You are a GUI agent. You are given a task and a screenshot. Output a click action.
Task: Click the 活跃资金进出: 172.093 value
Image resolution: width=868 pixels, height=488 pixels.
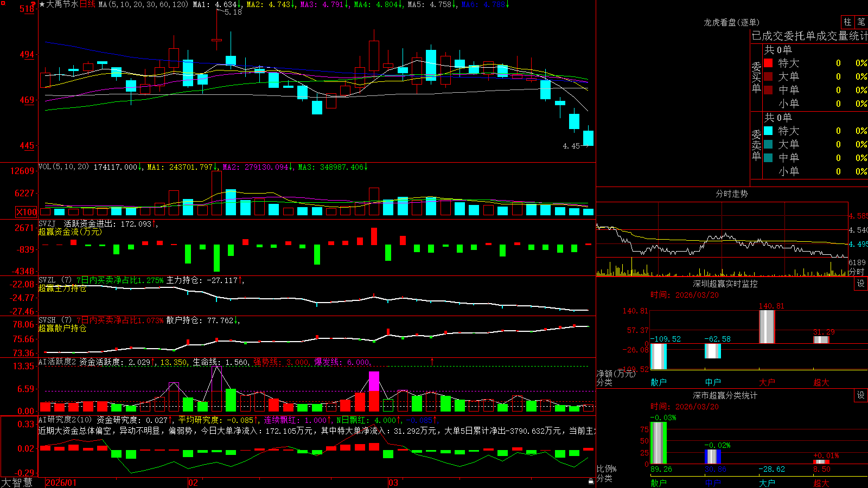click(107, 223)
